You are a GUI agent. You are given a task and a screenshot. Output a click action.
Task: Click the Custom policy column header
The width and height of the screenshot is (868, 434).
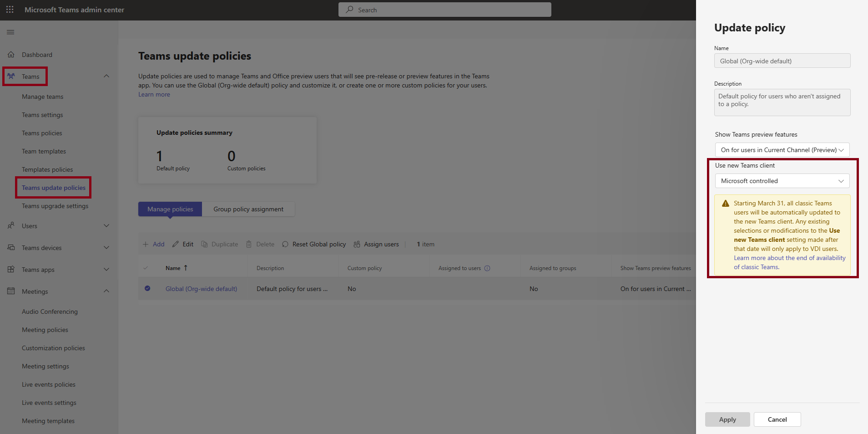[x=364, y=268]
